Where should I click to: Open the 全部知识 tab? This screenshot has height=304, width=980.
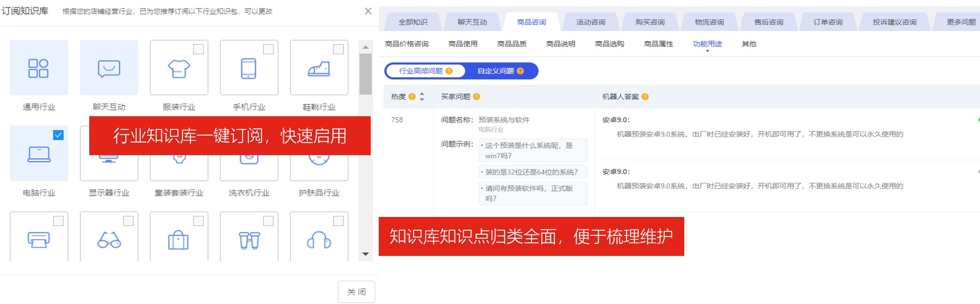tap(413, 22)
